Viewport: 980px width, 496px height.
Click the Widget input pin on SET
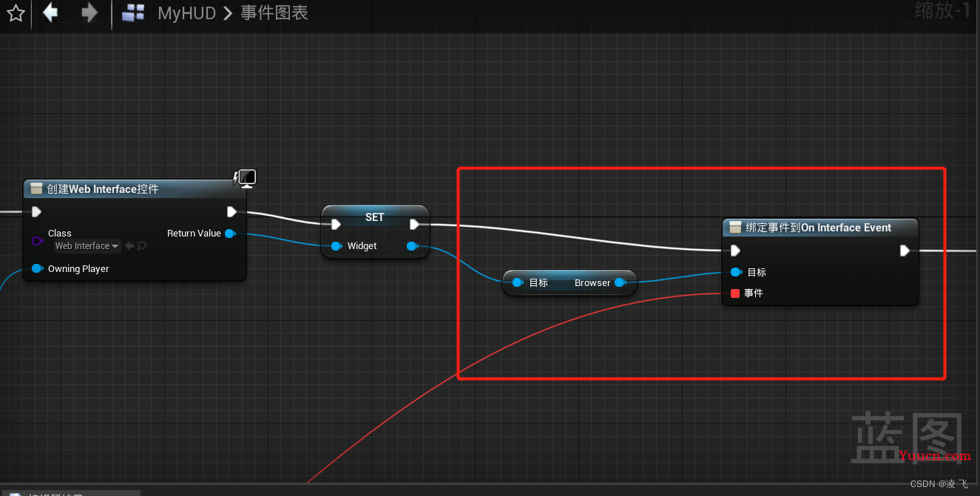(x=337, y=246)
